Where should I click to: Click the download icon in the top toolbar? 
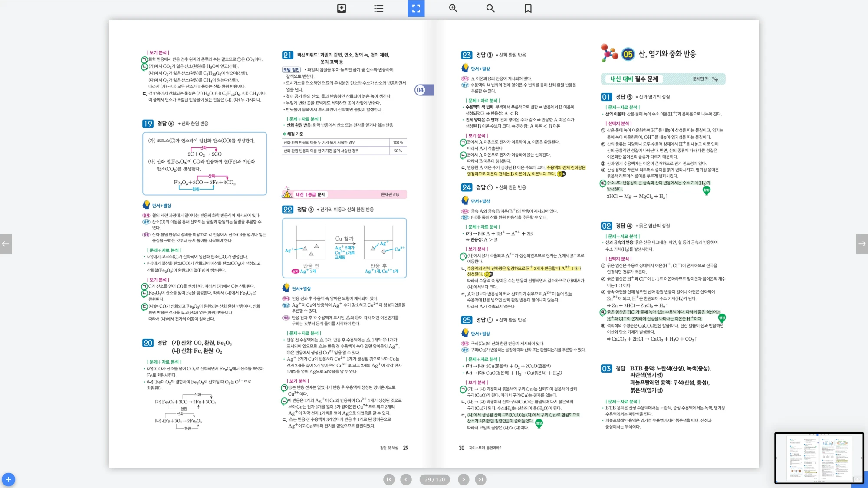coord(342,8)
